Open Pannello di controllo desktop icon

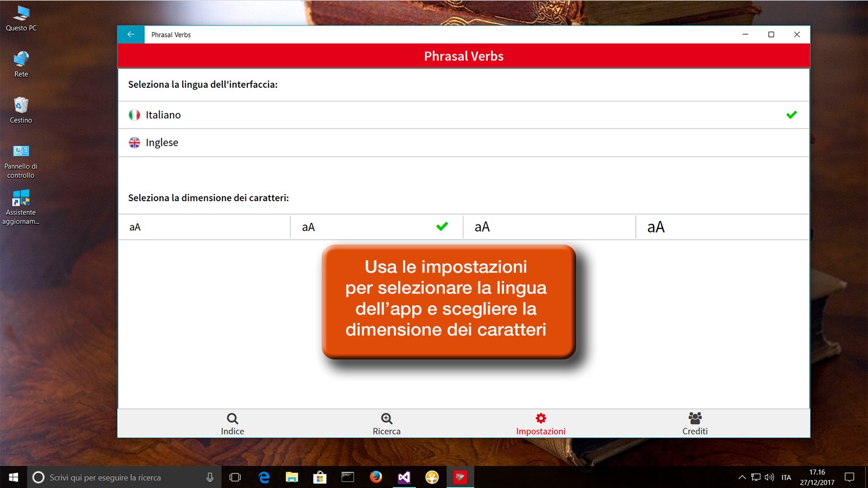21,161
